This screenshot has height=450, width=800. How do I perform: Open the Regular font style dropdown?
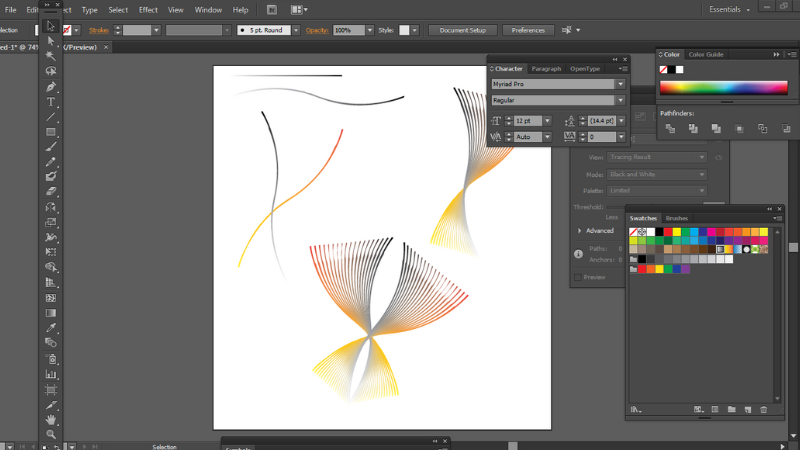click(620, 101)
